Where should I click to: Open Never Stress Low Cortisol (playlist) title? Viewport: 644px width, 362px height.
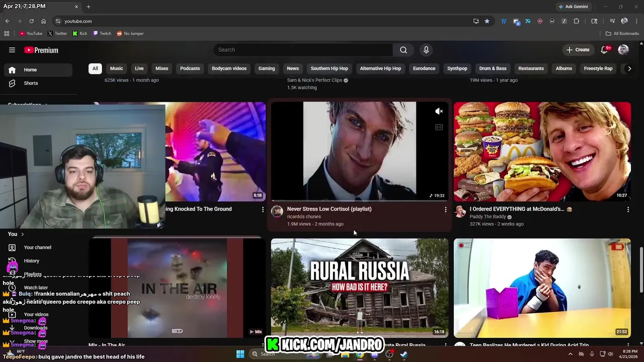tap(329, 209)
